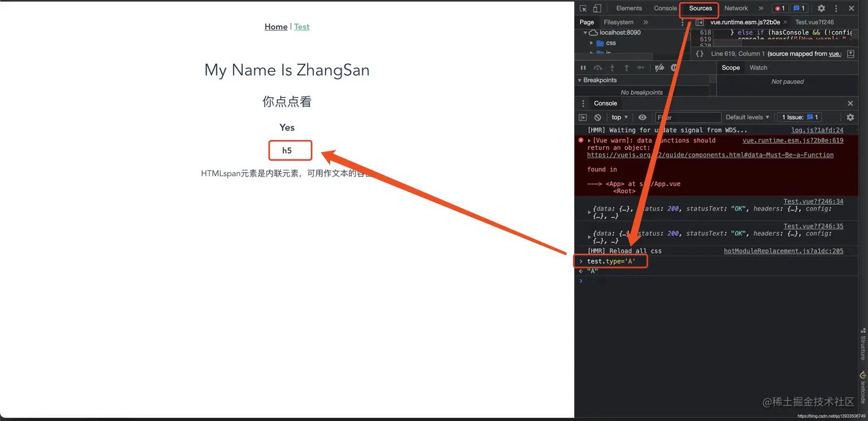Open navigator pane three-dot menu
868x421 pixels.
tap(683, 22)
